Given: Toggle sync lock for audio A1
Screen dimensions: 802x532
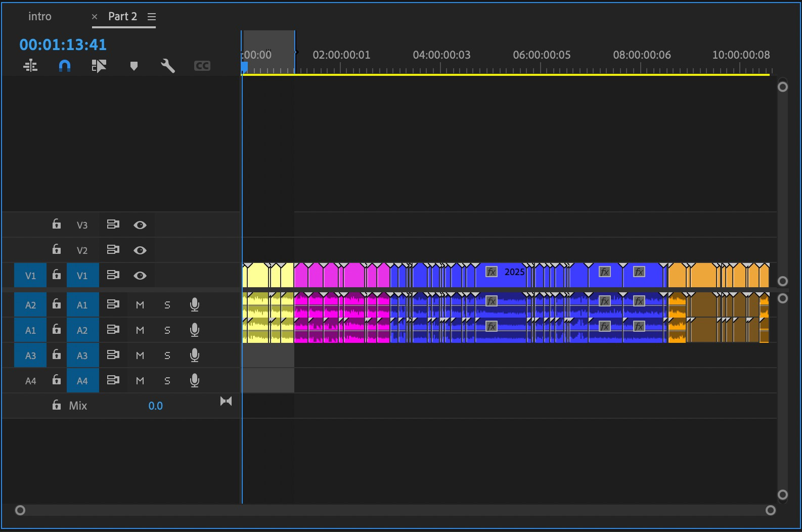Looking at the screenshot, I should (113, 304).
